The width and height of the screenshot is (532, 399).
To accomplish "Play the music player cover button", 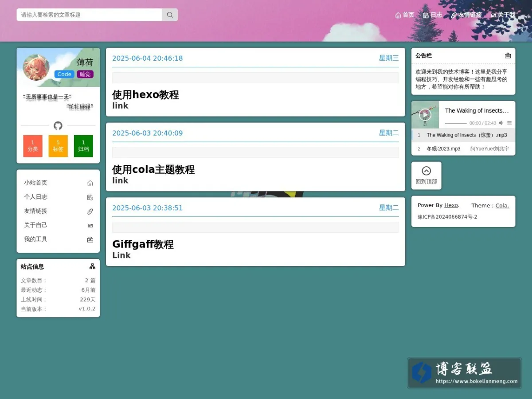I will click(x=425, y=115).
